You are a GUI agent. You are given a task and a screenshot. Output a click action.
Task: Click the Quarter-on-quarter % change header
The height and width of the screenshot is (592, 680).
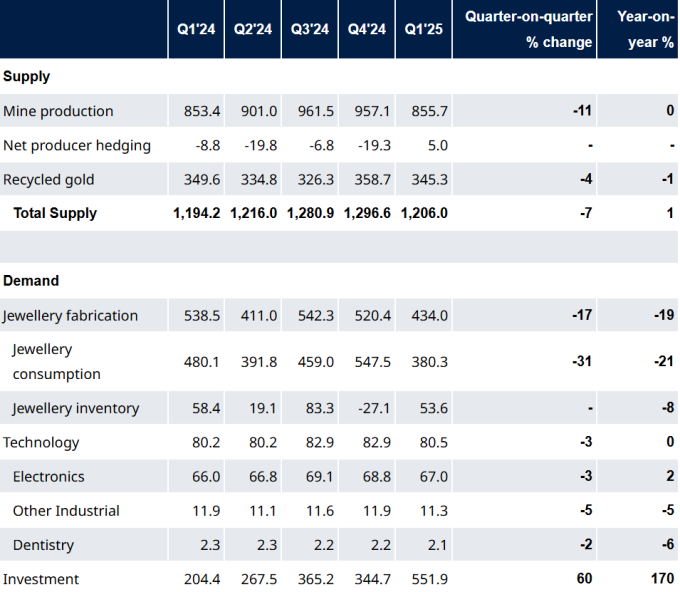(528, 29)
